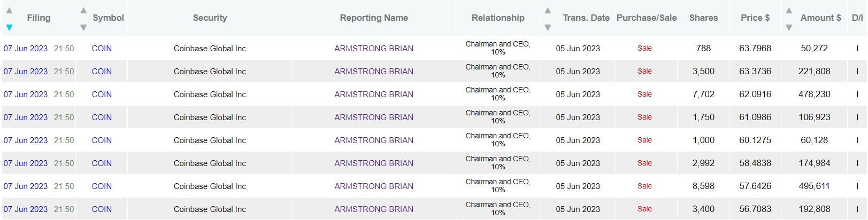868x220 pixels.
Task: Sort Amount $ descending with down arrow
Action: coord(789,27)
